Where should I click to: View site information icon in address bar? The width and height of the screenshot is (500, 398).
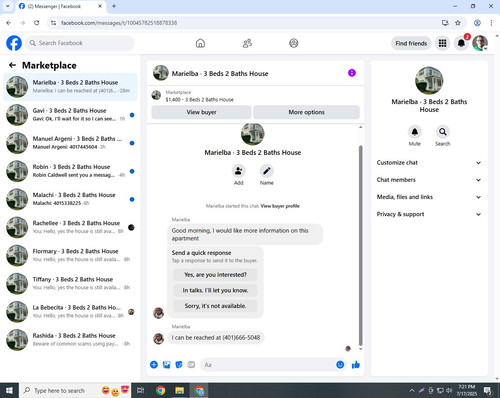point(53,23)
